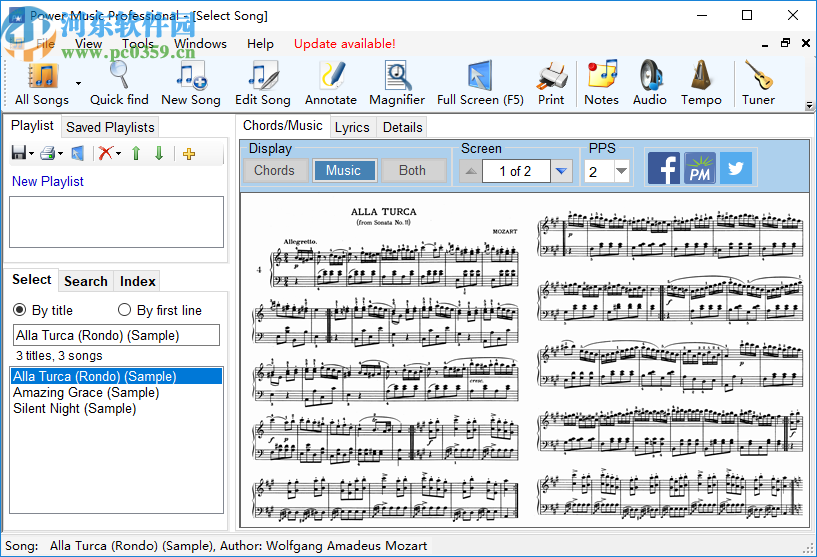Go to previous screen with up arrow
The image size is (817, 557).
click(471, 171)
